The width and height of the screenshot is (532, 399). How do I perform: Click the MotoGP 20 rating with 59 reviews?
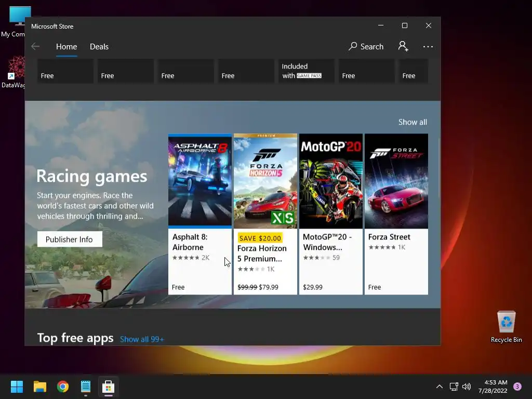[x=321, y=258]
